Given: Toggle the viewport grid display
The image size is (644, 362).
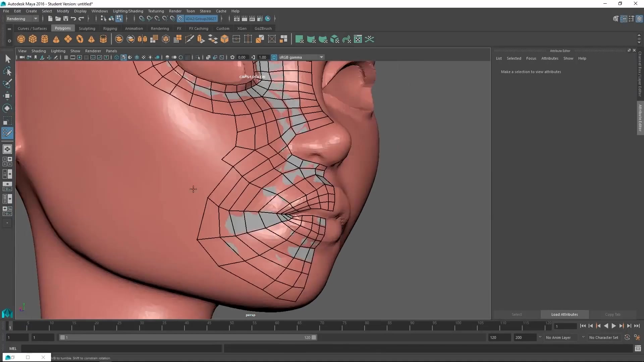Looking at the screenshot, I should click(66, 57).
